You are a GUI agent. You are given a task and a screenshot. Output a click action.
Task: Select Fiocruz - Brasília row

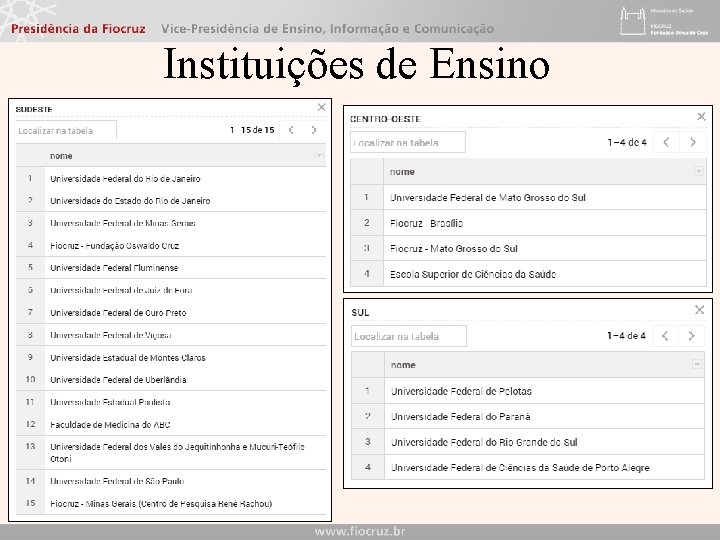point(528,223)
